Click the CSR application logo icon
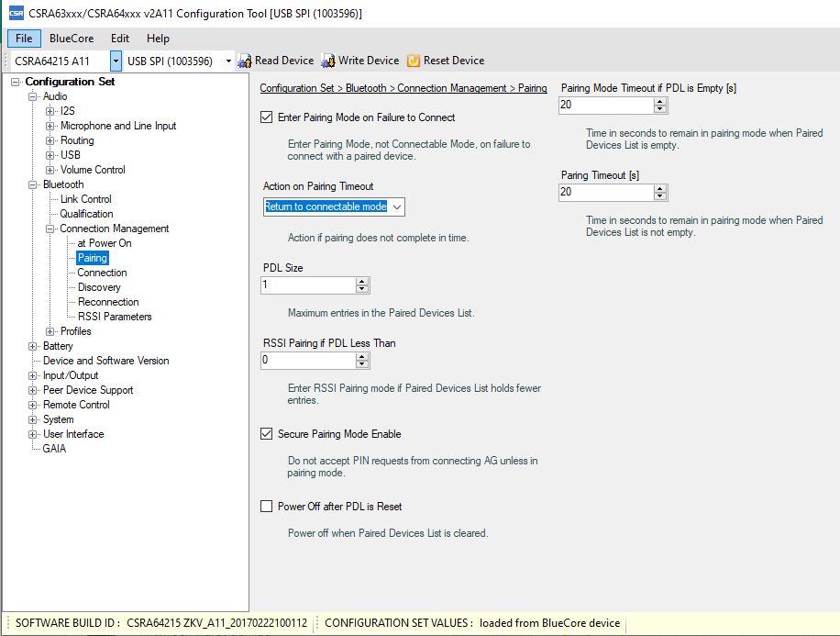840x636 pixels. click(16, 13)
